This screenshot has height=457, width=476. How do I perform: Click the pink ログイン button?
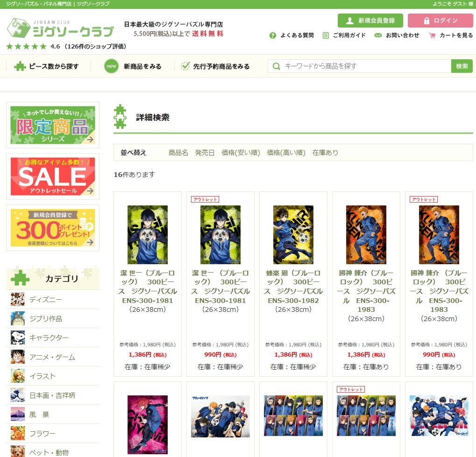(440, 21)
